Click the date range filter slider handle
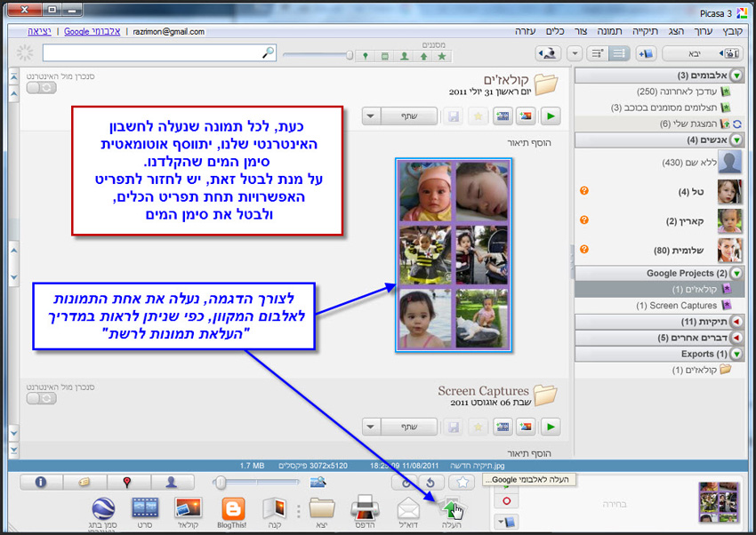The image size is (756, 535). [350, 55]
